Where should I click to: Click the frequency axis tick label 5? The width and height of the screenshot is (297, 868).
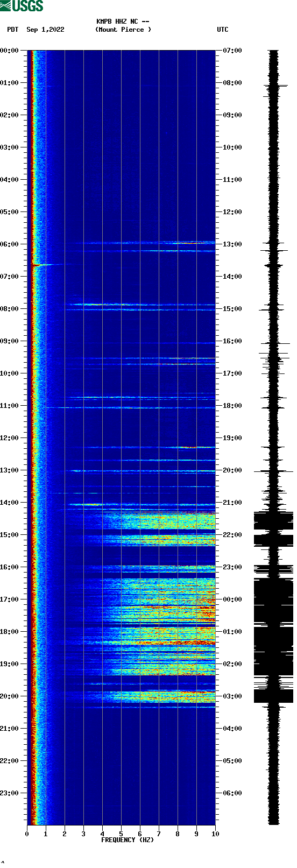121,834
